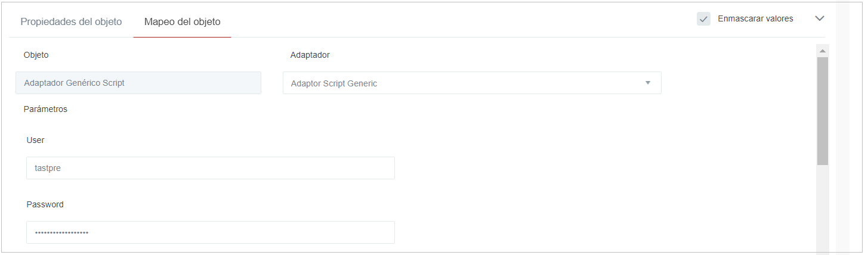The height and width of the screenshot is (255, 868).
Task: Open the Adaptador combo box
Action: pyautogui.click(x=465, y=83)
